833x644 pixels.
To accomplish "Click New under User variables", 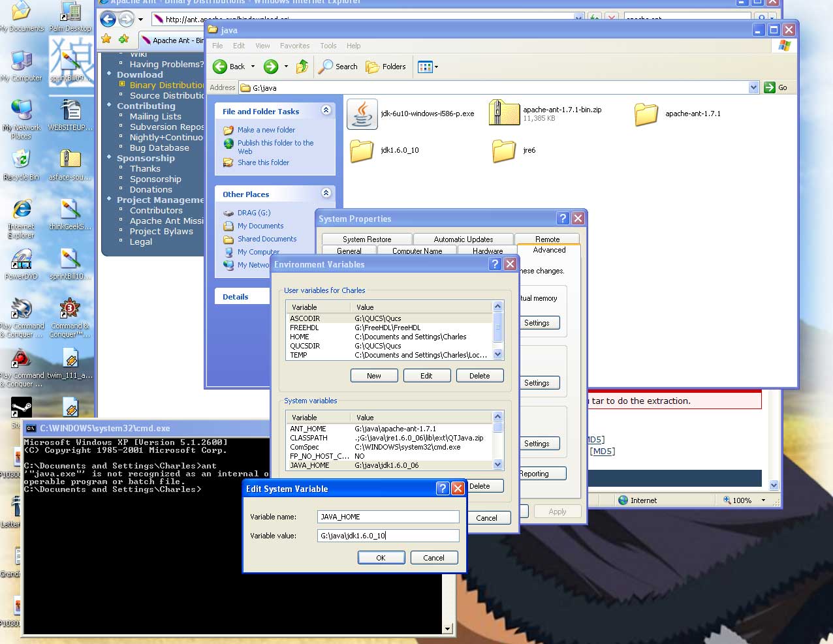I will coord(374,376).
